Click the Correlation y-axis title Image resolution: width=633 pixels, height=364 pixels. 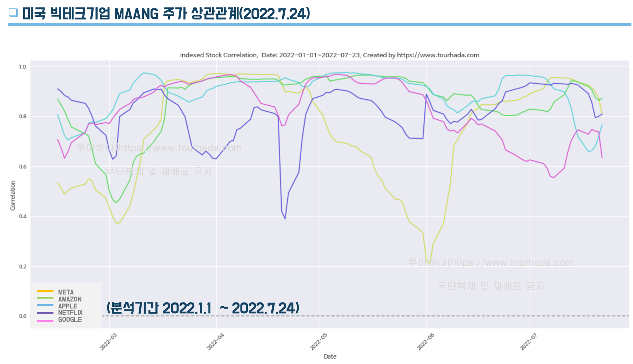pos(13,195)
